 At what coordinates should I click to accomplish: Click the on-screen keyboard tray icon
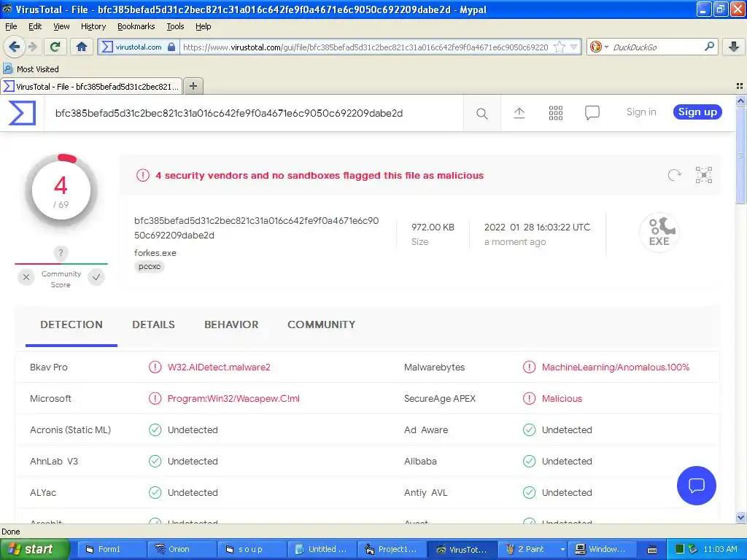pyautogui.click(x=652, y=550)
